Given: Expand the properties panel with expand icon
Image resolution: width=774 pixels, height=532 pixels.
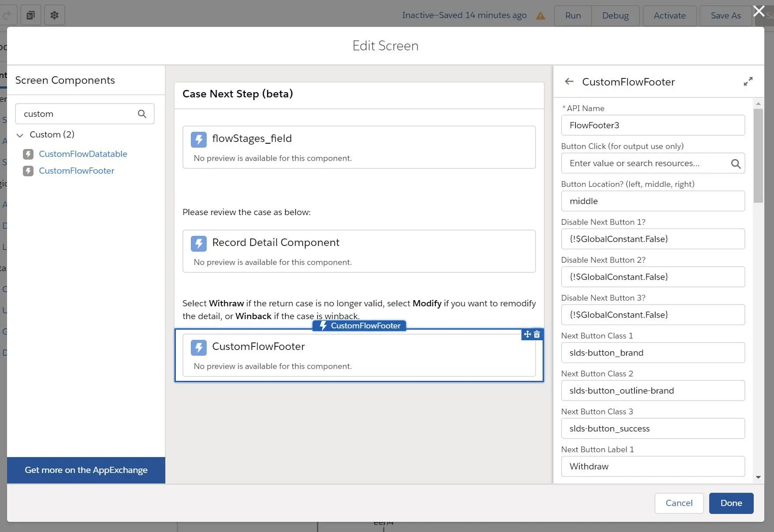Looking at the screenshot, I should pos(748,82).
